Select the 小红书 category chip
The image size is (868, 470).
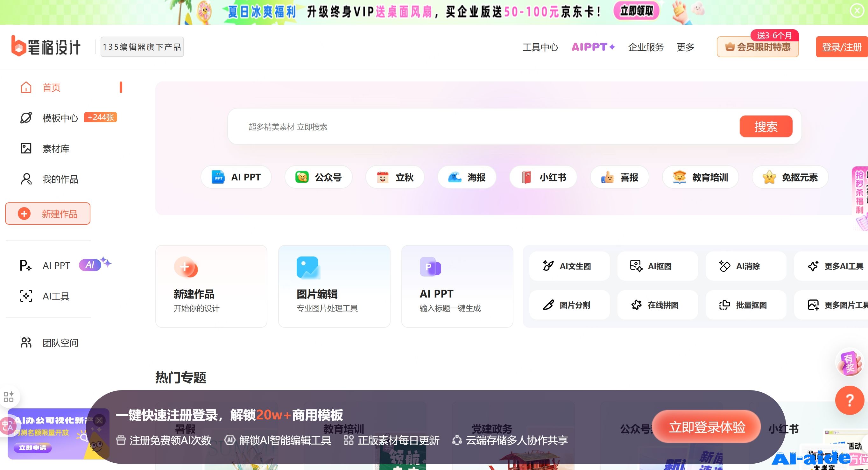click(x=543, y=177)
